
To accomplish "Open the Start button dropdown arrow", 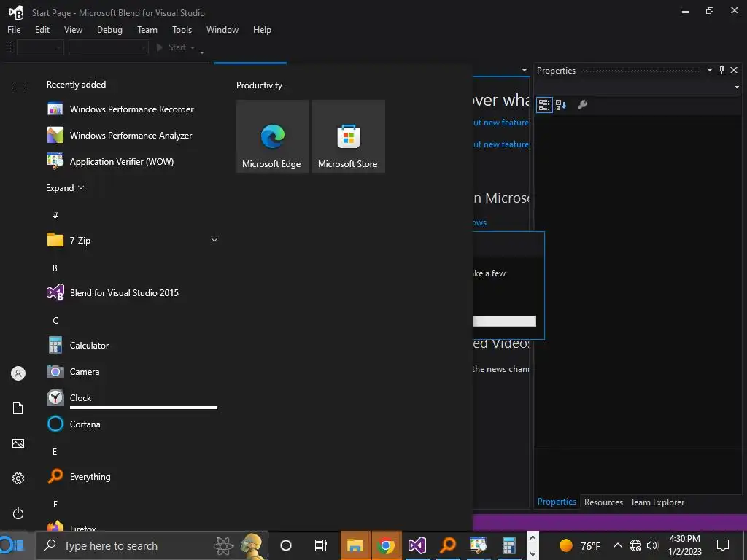I will pyautogui.click(x=193, y=47).
